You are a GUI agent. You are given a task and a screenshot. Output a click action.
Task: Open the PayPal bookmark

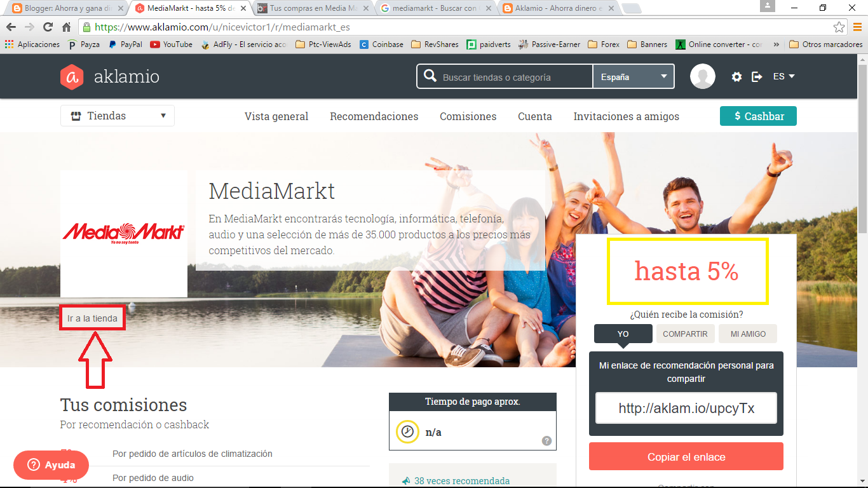[x=125, y=44]
